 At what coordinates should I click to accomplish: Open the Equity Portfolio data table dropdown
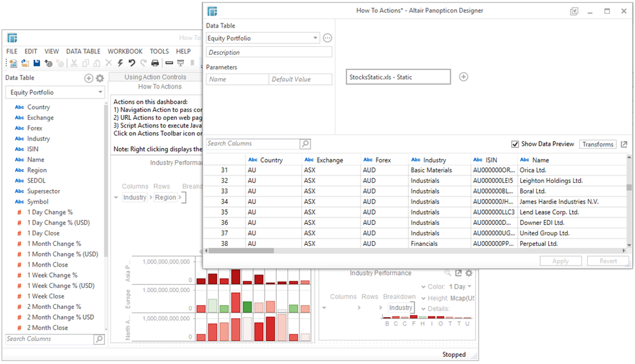tap(315, 38)
